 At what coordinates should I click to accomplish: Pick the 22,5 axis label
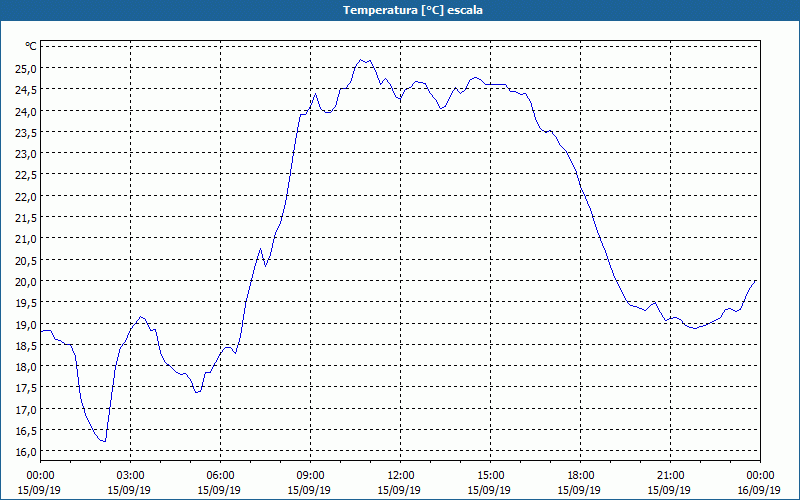26,175
